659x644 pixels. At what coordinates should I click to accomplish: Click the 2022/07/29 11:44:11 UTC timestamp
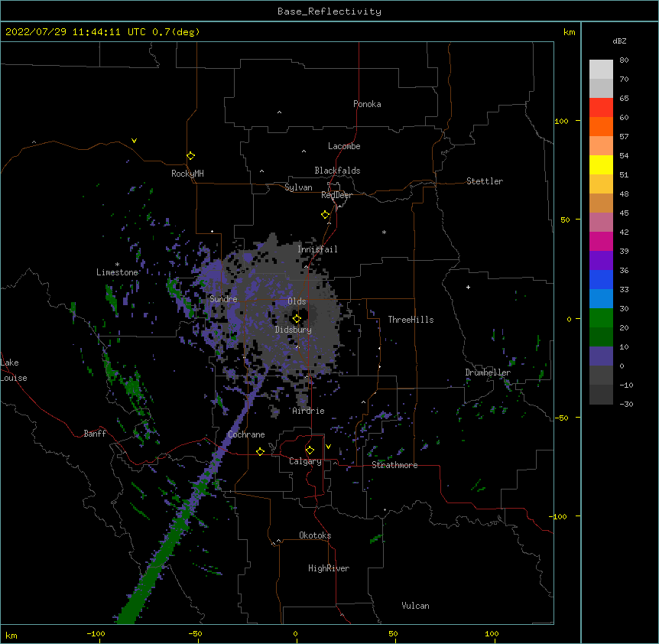click(x=76, y=32)
